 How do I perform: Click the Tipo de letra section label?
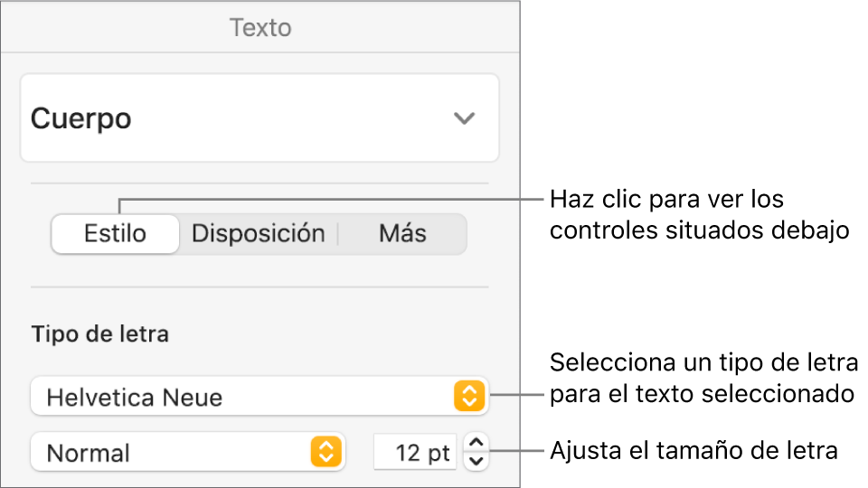pos(99,334)
